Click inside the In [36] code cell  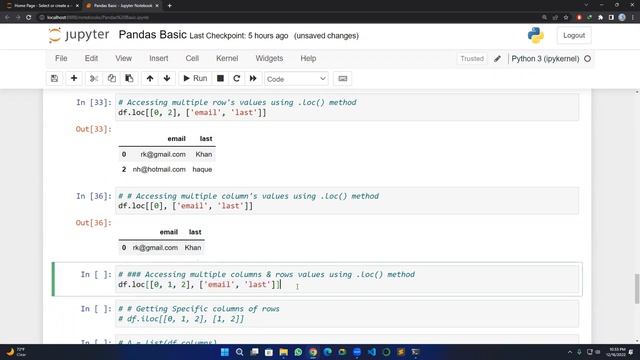click(x=347, y=201)
